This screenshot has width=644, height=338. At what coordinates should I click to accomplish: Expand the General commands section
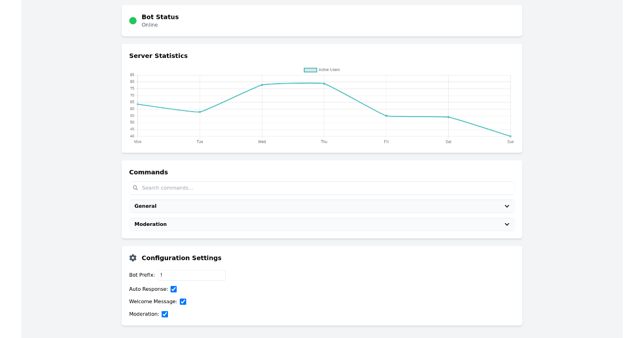coord(322,206)
